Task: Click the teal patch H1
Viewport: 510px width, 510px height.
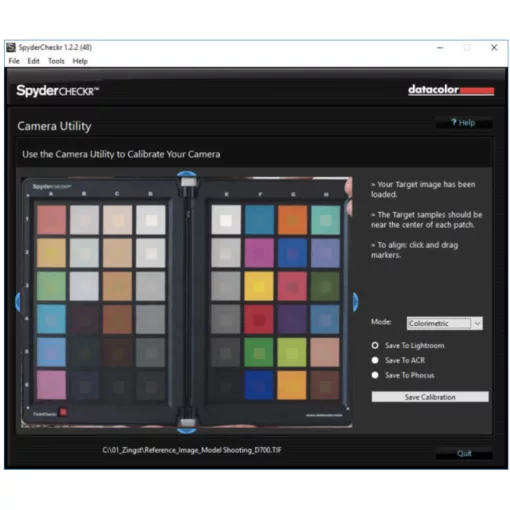Action: click(x=325, y=220)
